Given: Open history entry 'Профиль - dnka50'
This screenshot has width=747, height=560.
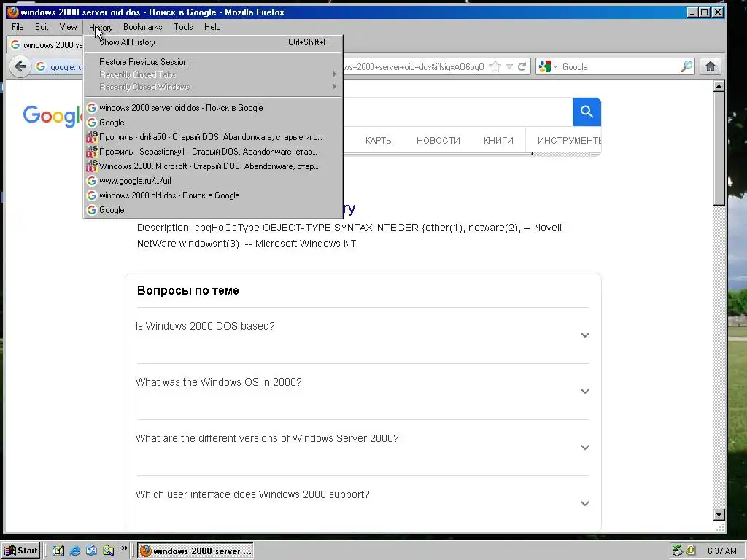Looking at the screenshot, I should tap(213, 137).
